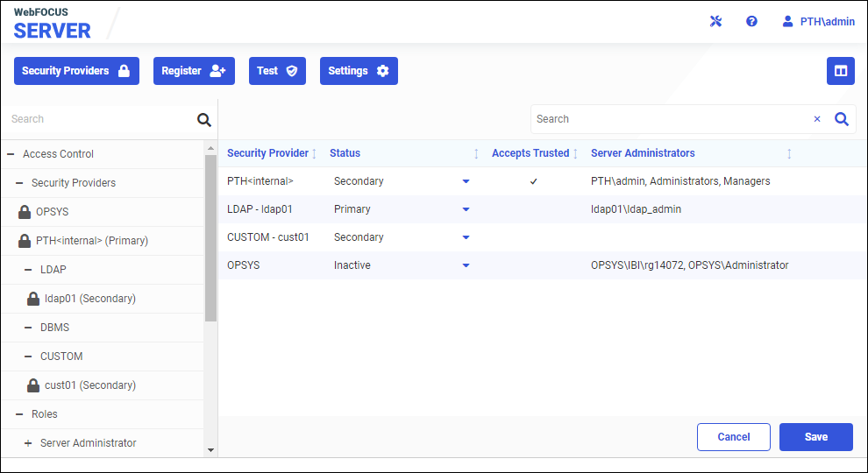The width and height of the screenshot is (868, 473).
Task: Select PTH<internal> (Primary) tree item
Action: pos(92,241)
